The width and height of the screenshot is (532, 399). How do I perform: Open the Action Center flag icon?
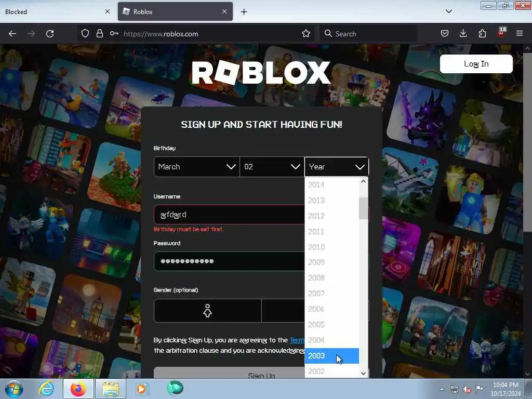click(x=479, y=389)
